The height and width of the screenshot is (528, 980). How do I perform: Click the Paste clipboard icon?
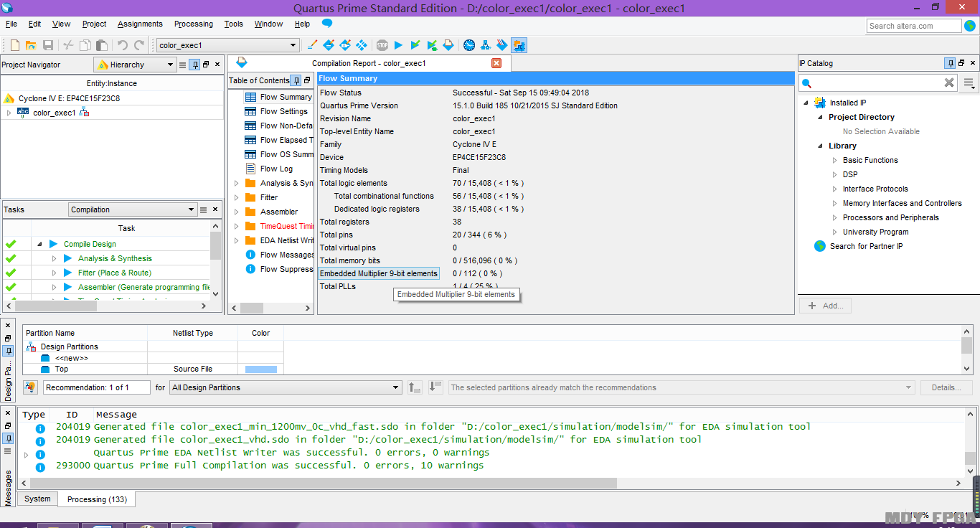102,45
